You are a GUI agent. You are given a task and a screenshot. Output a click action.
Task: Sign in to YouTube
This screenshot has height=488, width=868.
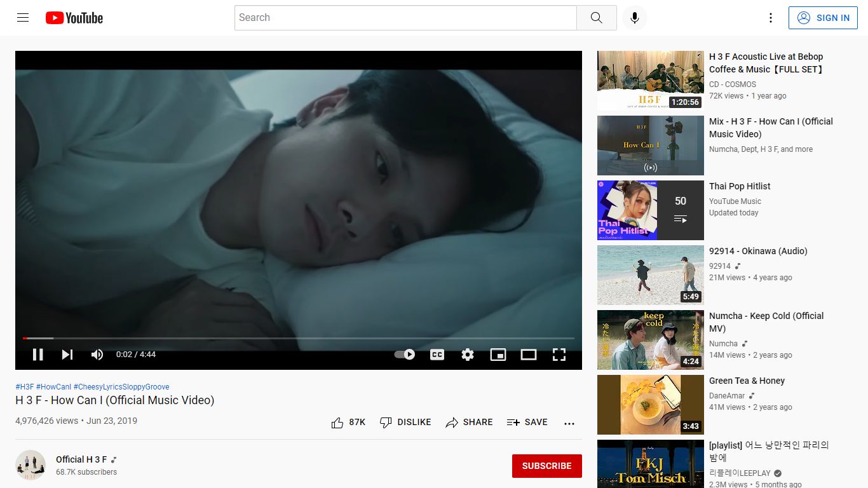click(824, 18)
